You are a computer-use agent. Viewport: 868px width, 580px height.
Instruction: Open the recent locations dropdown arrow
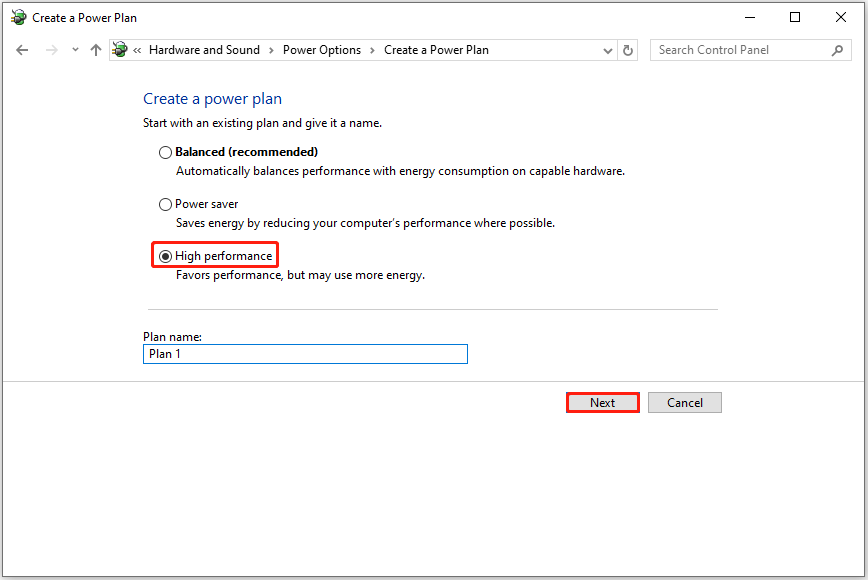[75, 50]
